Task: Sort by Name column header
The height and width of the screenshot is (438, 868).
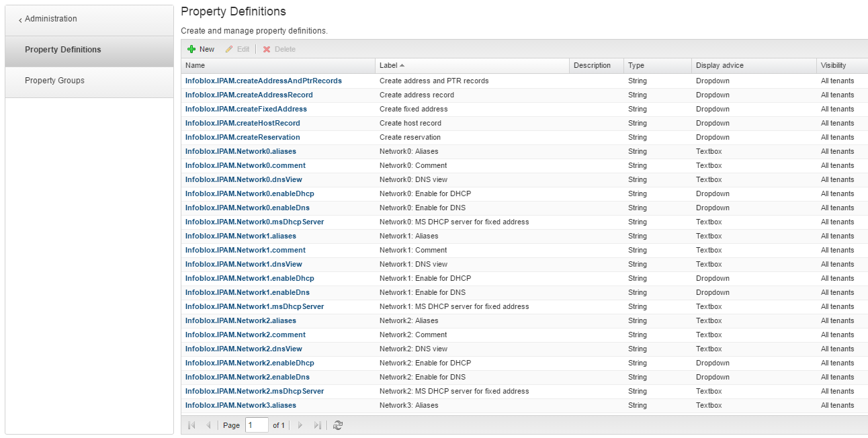Action: tap(277, 65)
